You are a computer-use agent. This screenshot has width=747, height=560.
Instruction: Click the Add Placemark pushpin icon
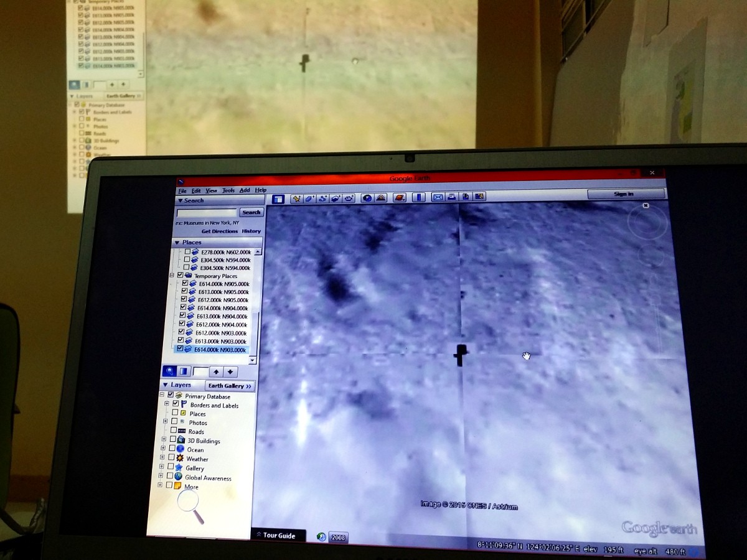pos(297,198)
